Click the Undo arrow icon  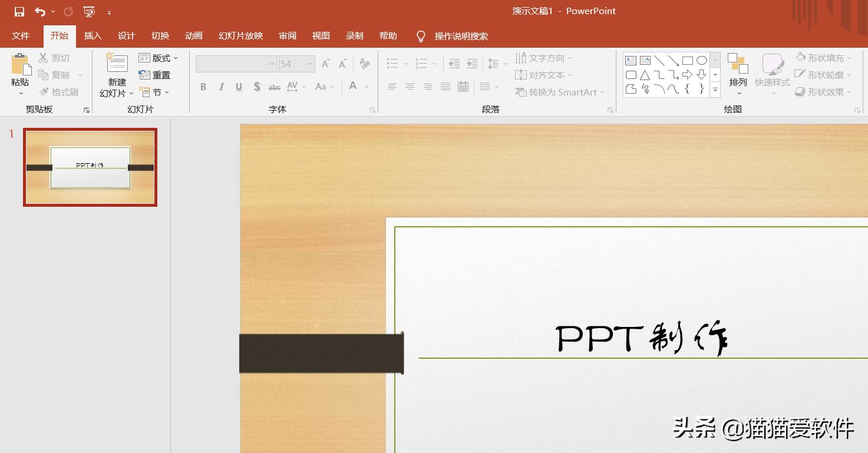[x=40, y=12]
